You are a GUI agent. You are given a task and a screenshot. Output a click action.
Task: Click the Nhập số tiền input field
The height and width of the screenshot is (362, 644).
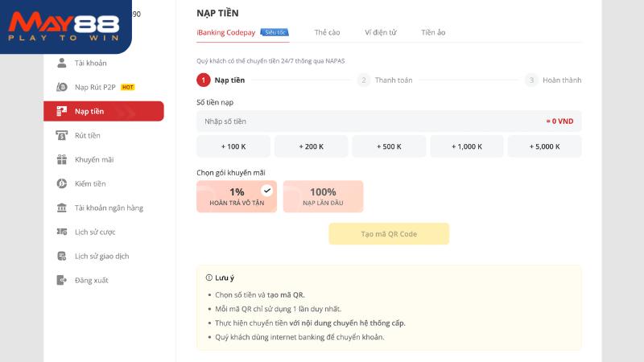(389, 121)
